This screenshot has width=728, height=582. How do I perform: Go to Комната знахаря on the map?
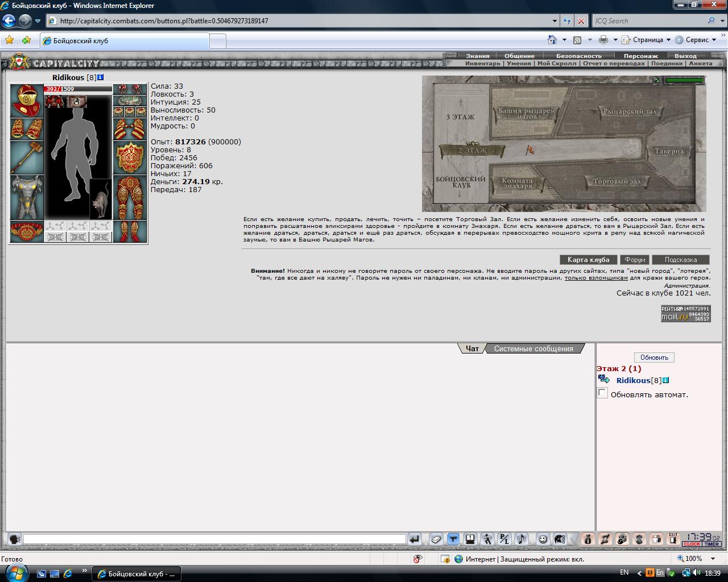pos(518,183)
